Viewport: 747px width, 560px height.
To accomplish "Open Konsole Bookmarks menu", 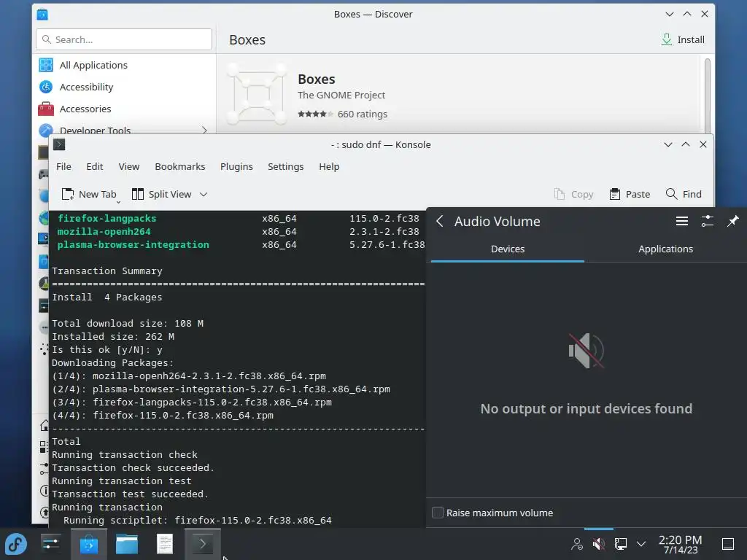I will (x=179, y=167).
